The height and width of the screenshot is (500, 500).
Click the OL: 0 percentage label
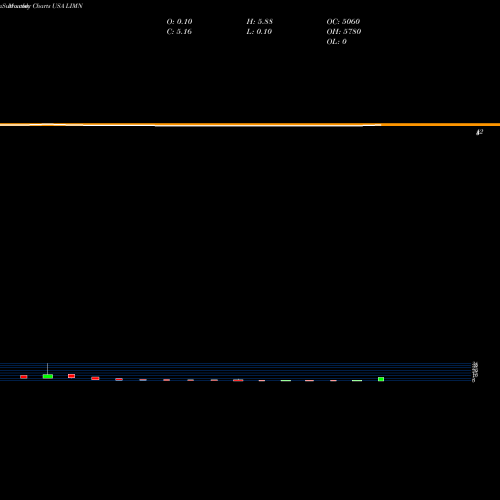coord(337,42)
